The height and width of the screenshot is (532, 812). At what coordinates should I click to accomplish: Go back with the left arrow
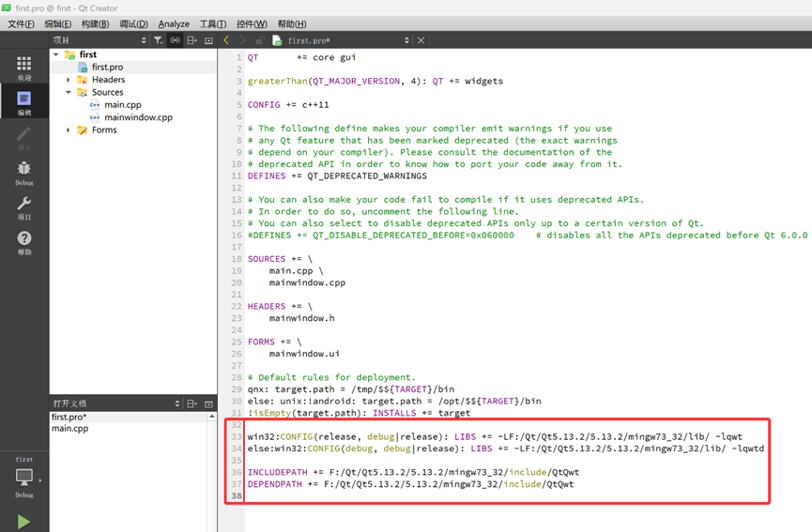[x=226, y=39]
